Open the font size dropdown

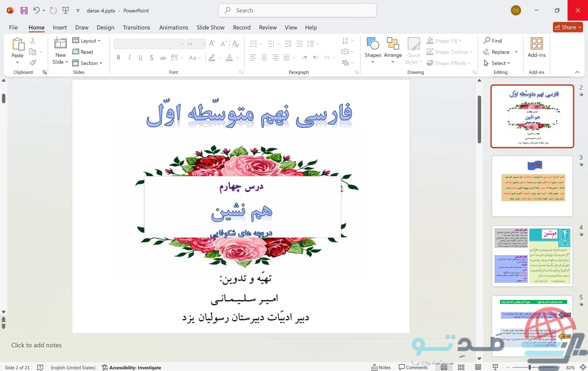pyautogui.click(x=203, y=44)
